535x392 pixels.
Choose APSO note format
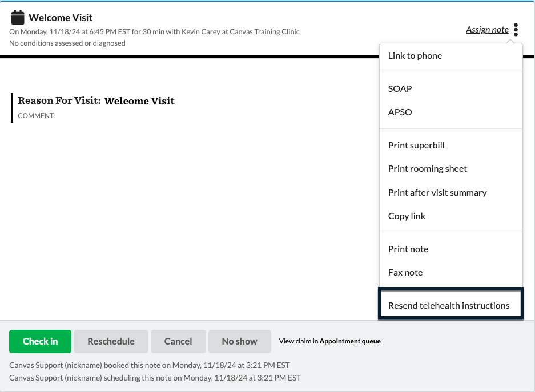pyautogui.click(x=450, y=112)
